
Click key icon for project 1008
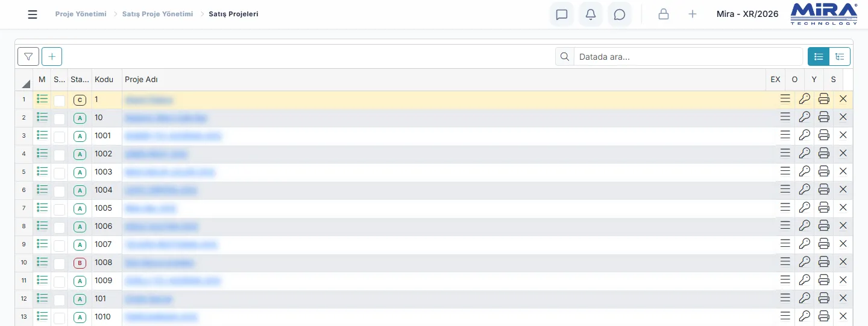tap(804, 262)
